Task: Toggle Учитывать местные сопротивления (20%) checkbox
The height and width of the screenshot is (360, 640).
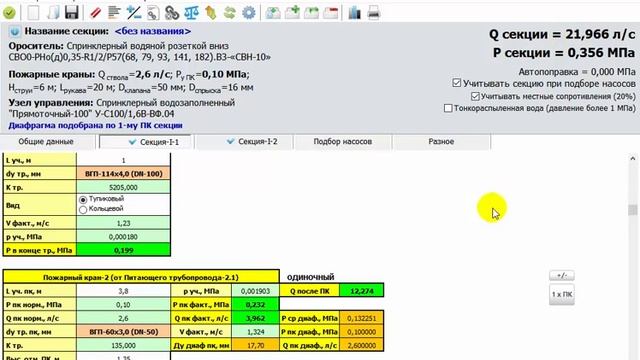Action: (475, 96)
